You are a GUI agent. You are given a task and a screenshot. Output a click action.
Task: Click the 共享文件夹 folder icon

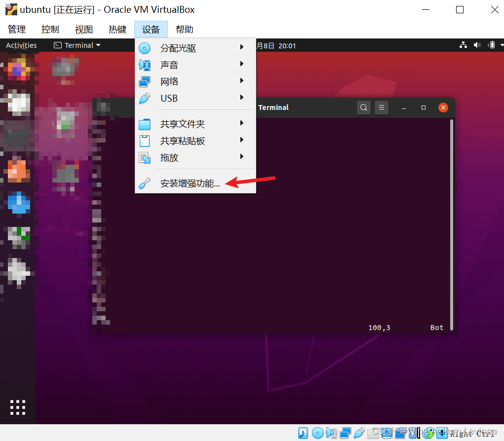point(145,124)
